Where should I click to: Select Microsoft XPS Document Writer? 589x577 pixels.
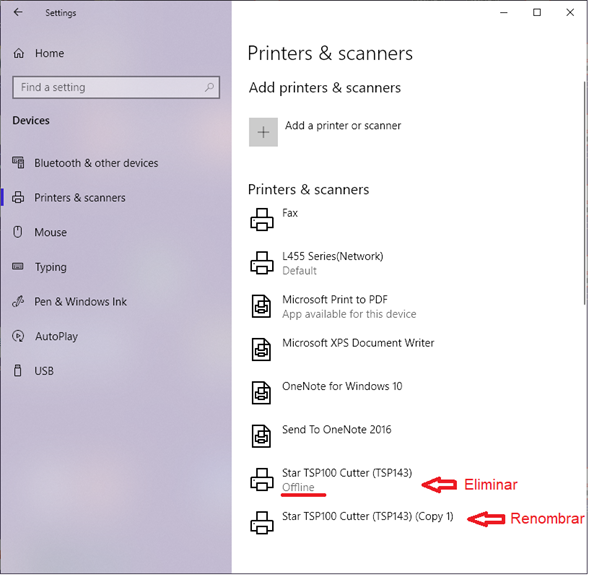pos(358,343)
